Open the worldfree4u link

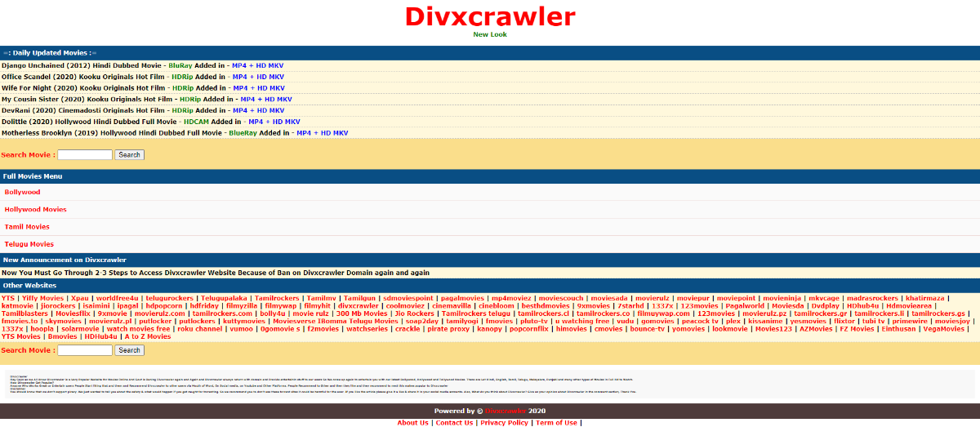[118, 299]
